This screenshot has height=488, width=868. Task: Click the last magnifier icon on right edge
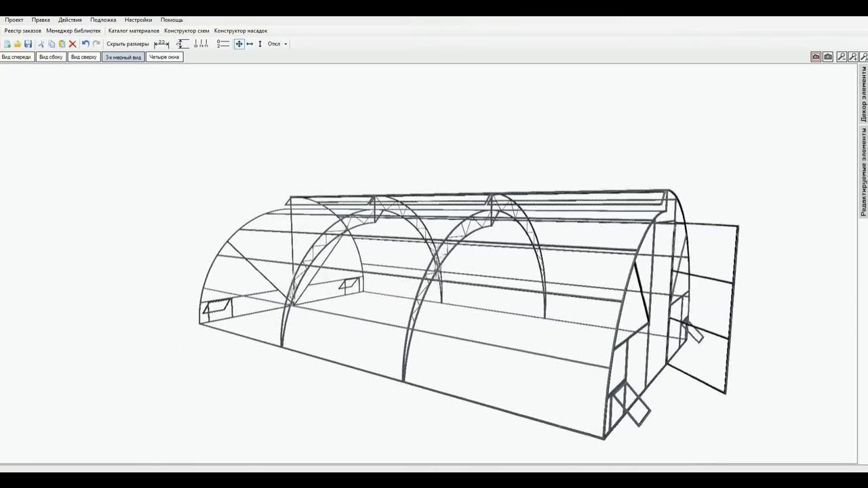click(x=864, y=57)
